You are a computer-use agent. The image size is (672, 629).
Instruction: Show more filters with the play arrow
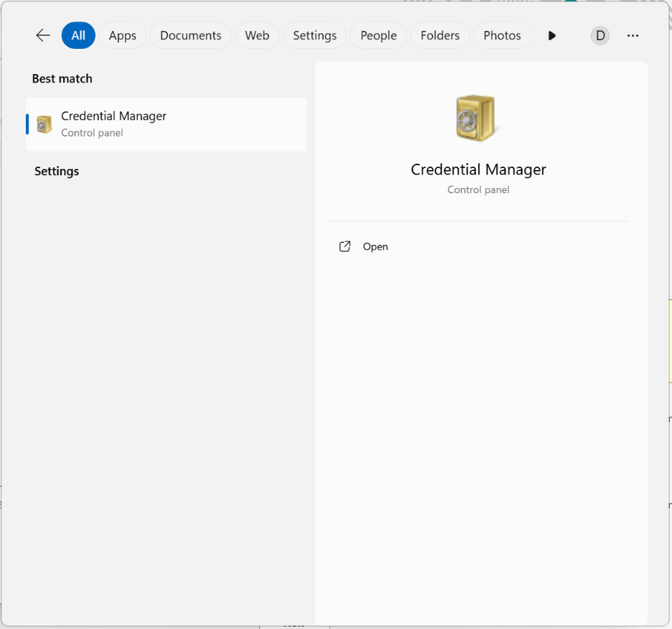[552, 36]
